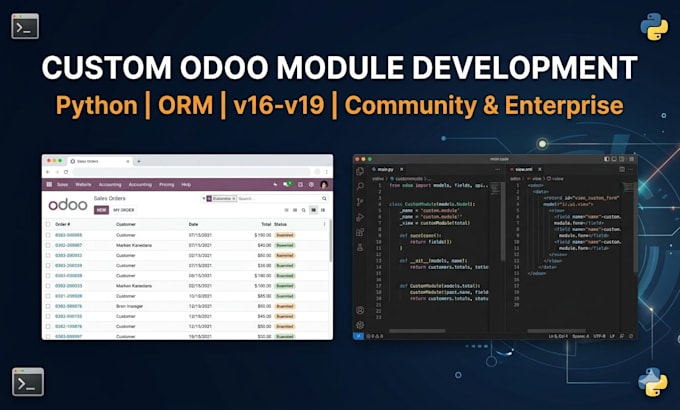This screenshot has width=680, height=410.
Task: Open more actions ellipsis for view.xml editor
Action: coord(631,169)
